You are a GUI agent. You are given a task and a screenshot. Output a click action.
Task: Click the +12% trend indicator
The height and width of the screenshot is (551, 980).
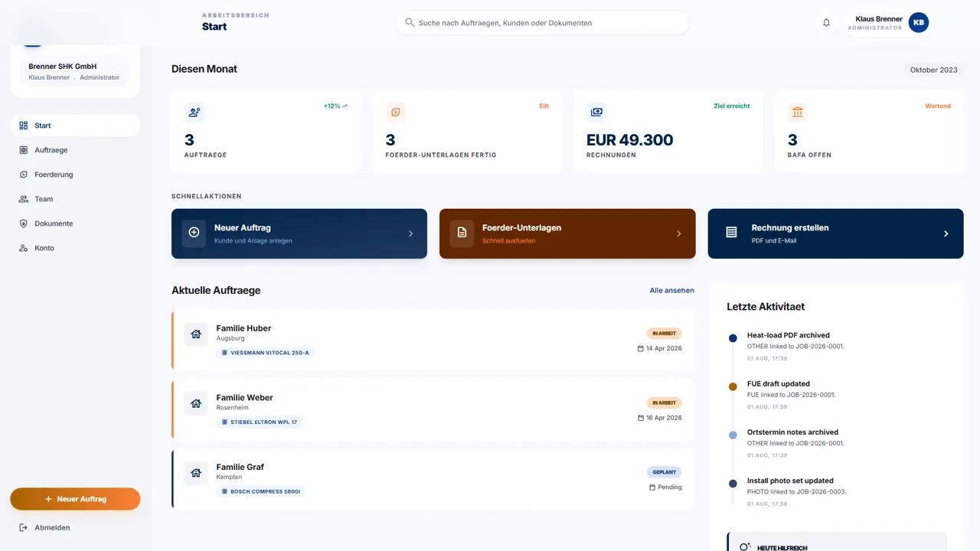[335, 106]
